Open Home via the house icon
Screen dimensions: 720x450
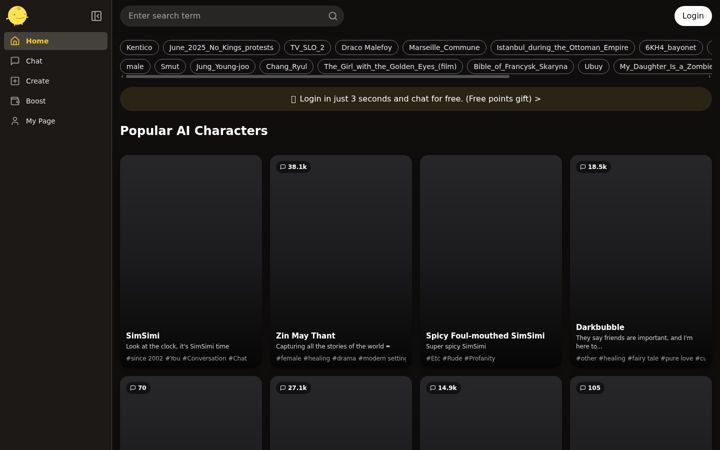(15, 41)
